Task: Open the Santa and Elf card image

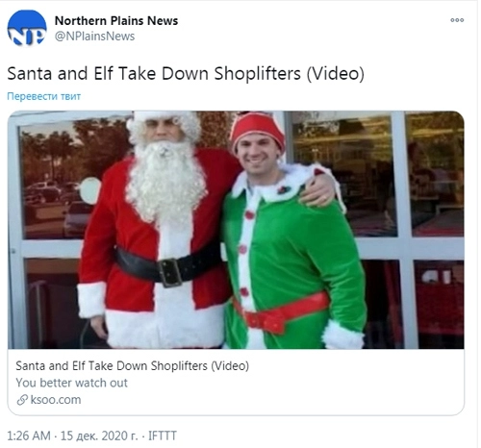Action: (236, 230)
